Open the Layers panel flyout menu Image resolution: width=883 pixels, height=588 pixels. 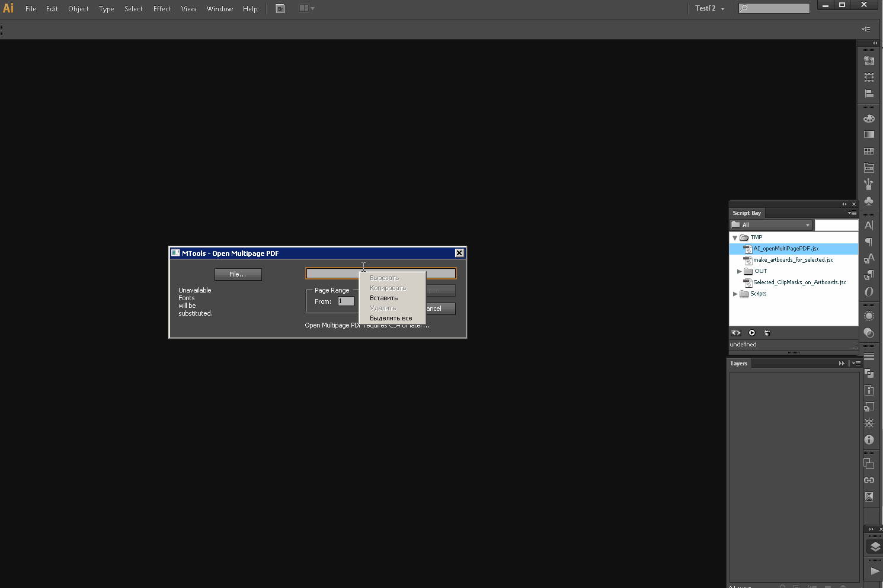[x=856, y=364]
